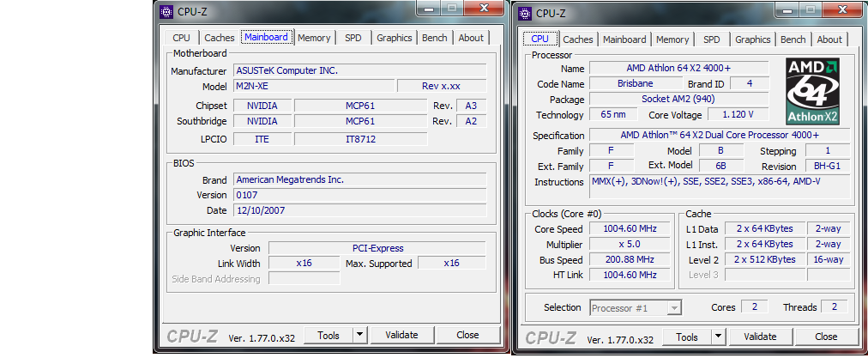
Task: Open Caches tab in right window
Action: 578,39
